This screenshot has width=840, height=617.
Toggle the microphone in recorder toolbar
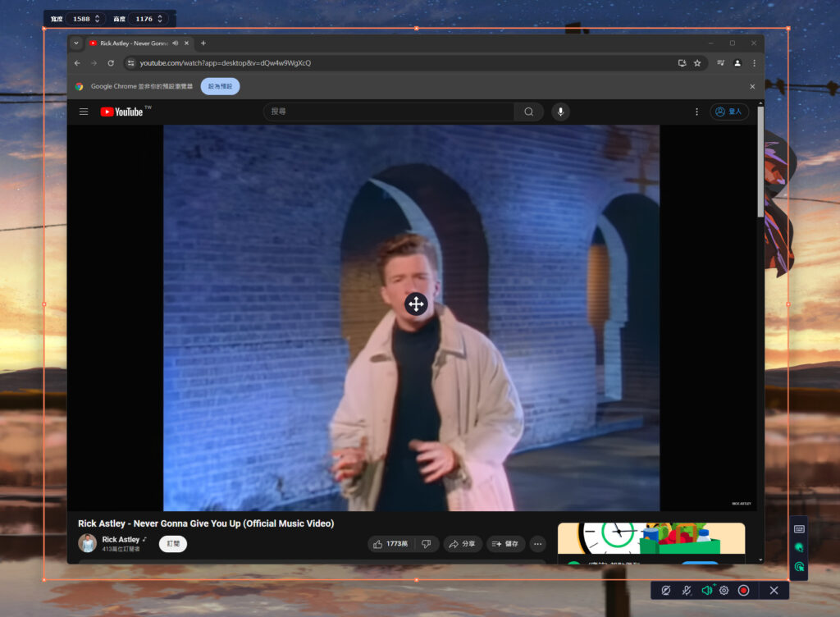tap(686, 590)
